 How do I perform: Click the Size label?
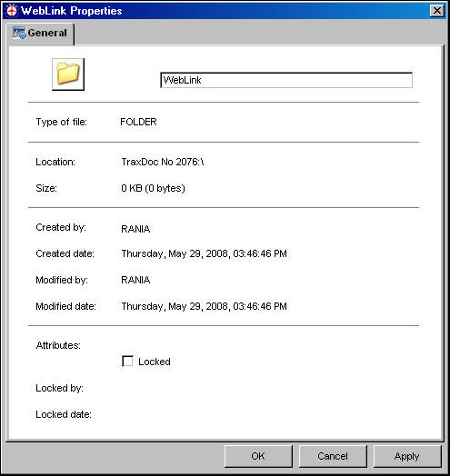[46, 188]
